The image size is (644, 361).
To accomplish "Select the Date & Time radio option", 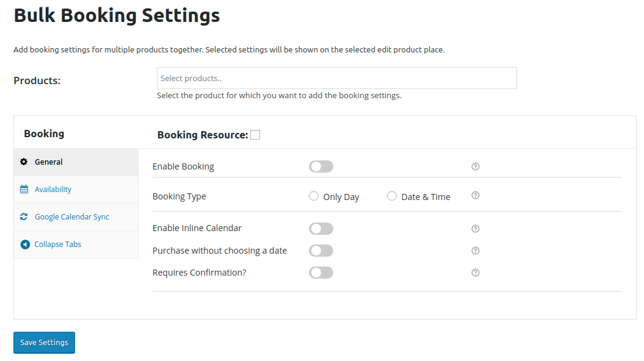I will point(392,196).
